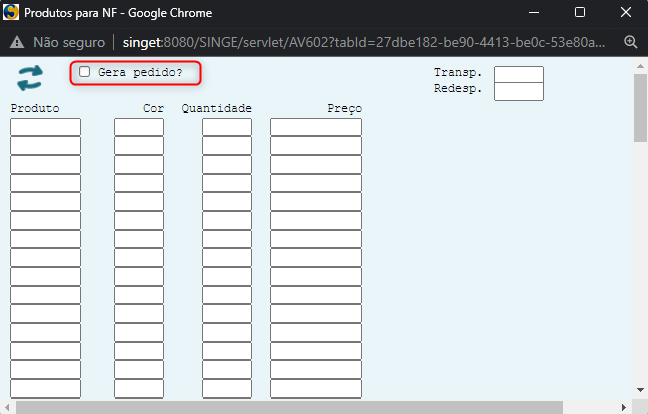This screenshot has width=648, height=414.
Task: Click the first Preço input field
Action: point(315,127)
